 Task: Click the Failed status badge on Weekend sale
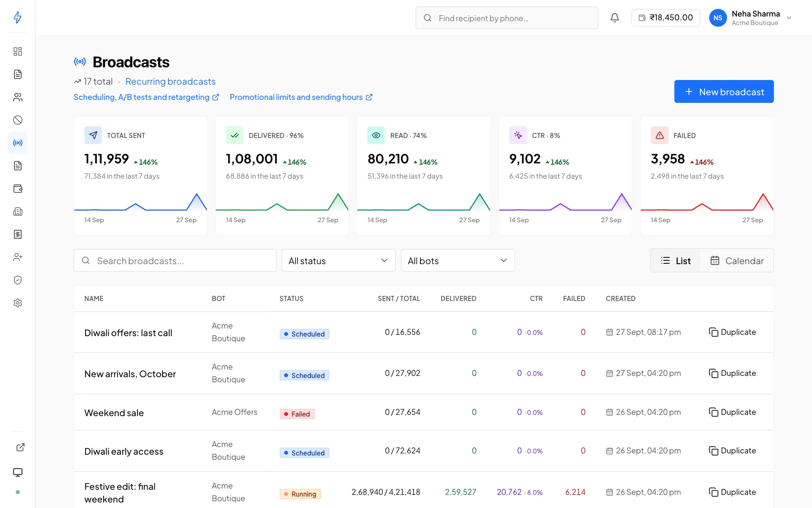coord(297,414)
